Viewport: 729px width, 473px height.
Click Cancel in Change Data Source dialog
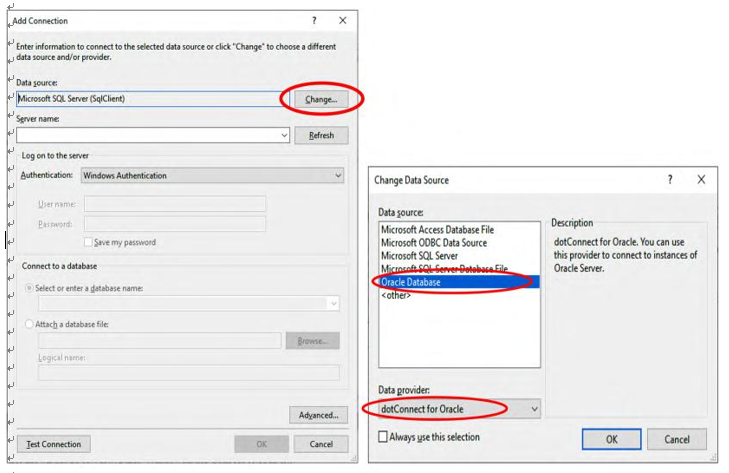coord(676,439)
